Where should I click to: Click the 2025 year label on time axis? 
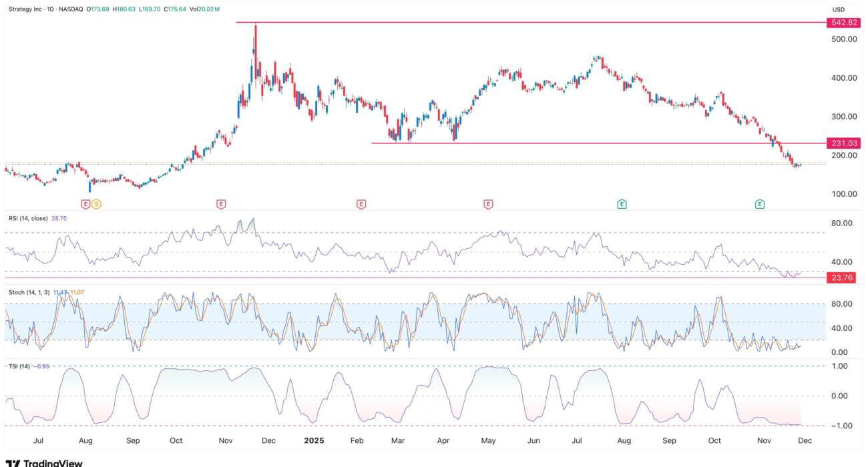[313, 441]
